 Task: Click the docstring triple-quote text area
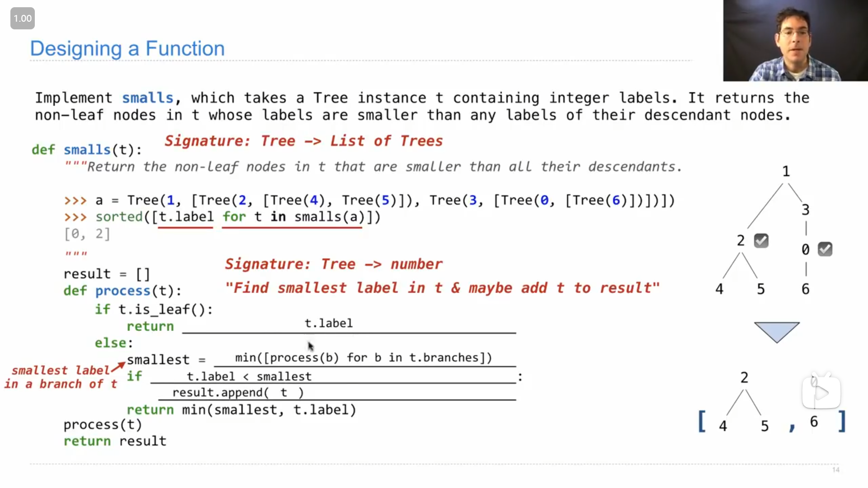tap(75, 254)
